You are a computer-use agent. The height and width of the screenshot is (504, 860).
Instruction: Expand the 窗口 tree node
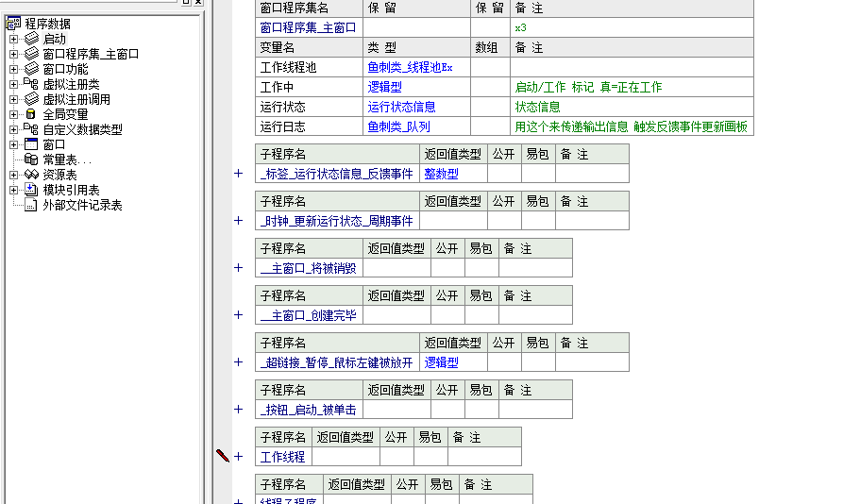click(x=14, y=144)
